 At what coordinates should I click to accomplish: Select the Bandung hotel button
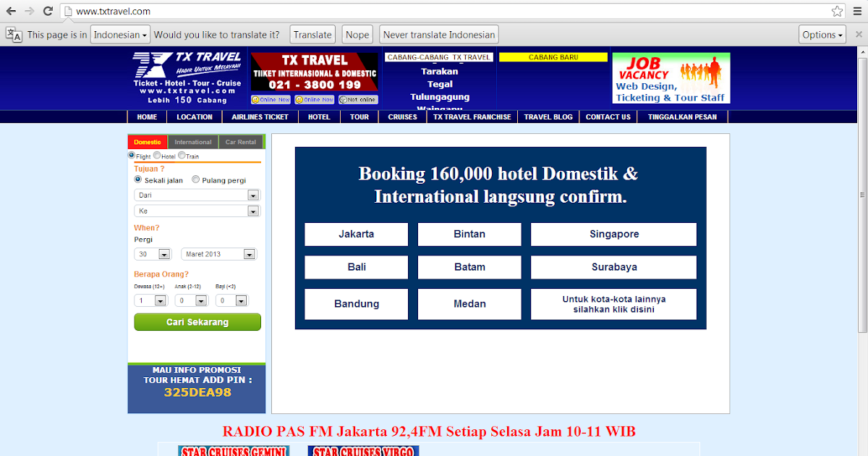click(357, 304)
